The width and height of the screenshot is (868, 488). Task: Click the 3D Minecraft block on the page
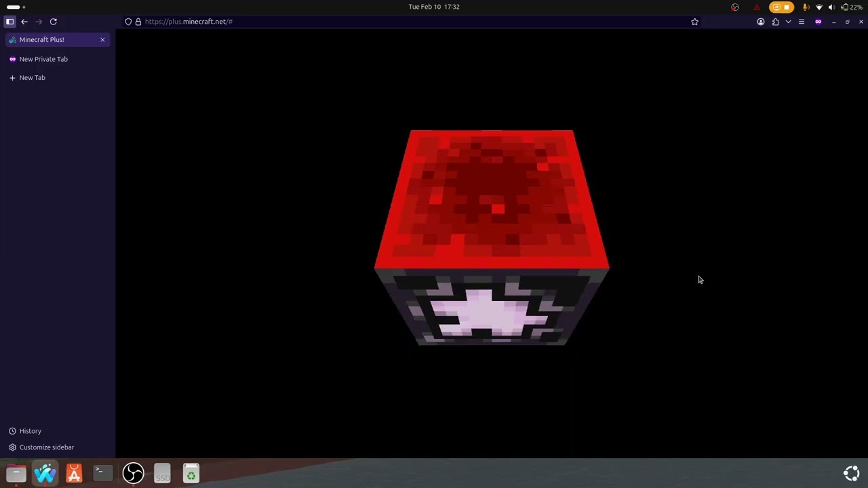(492, 238)
